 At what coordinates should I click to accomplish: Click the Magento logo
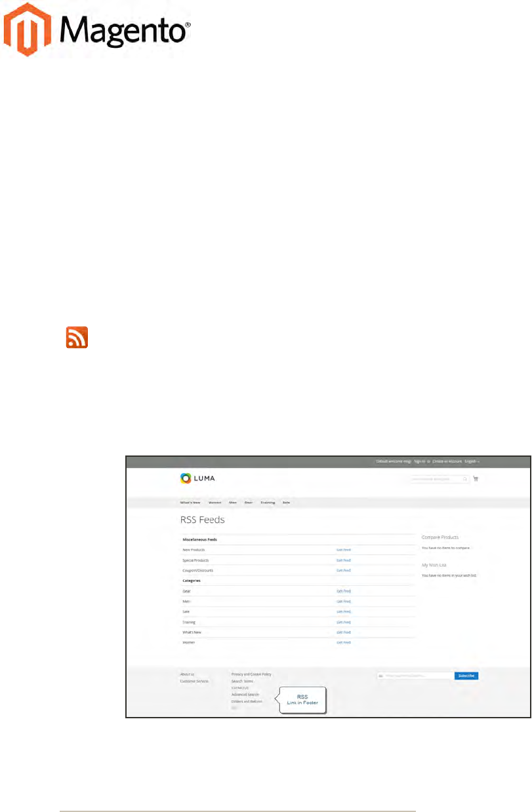point(98,29)
